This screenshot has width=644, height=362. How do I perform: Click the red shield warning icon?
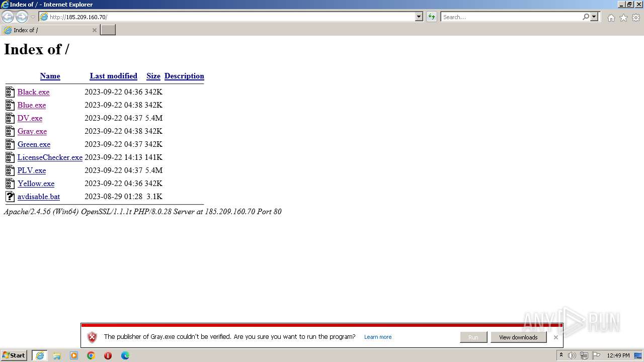coord(92,337)
